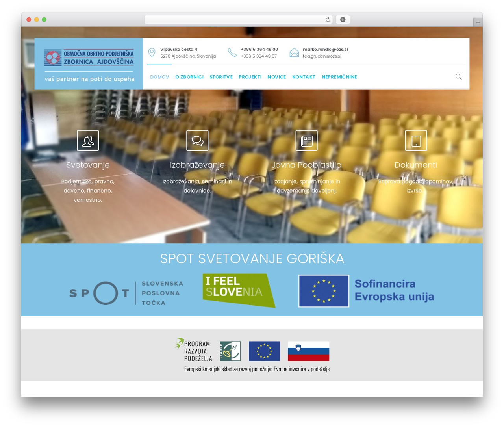Click the SPOT SVETOVANJE GORIŠKA heading
The image size is (504, 427).
click(x=252, y=258)
